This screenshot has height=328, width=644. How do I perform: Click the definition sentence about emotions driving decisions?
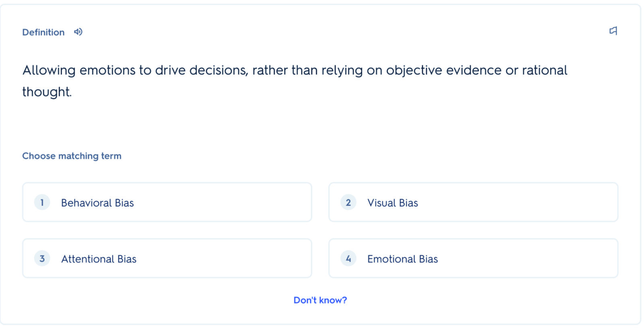(295, 70)
